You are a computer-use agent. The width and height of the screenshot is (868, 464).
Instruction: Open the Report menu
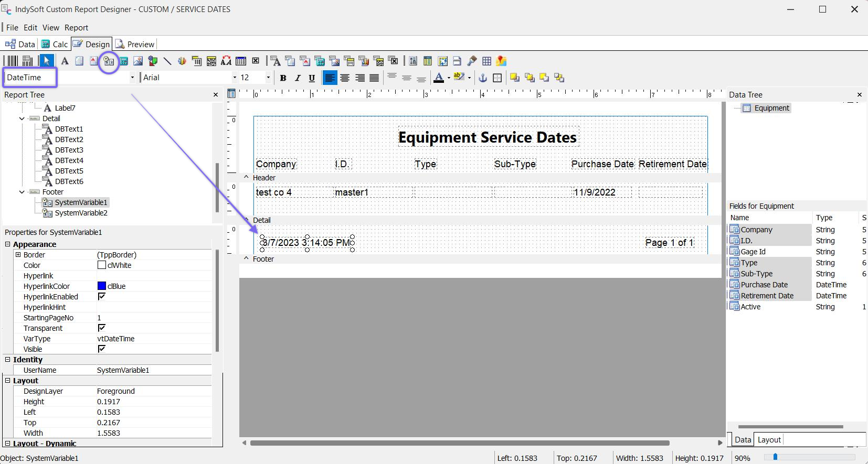pos(76,28)
